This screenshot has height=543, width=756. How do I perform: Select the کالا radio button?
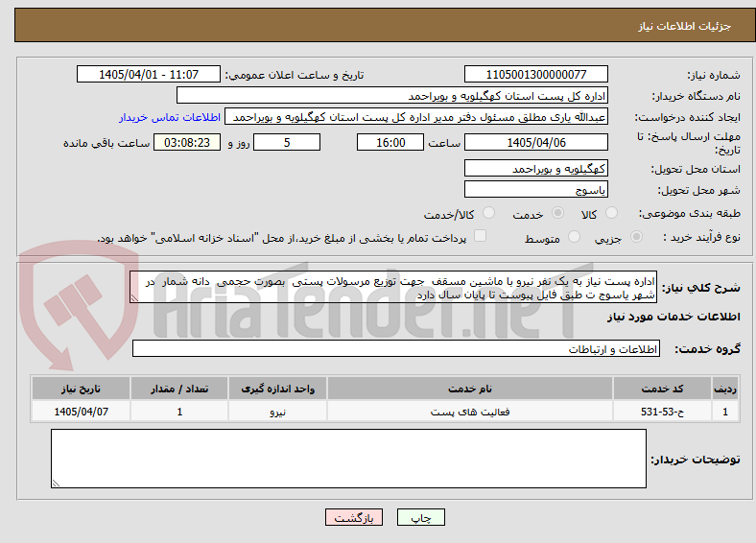611,213
